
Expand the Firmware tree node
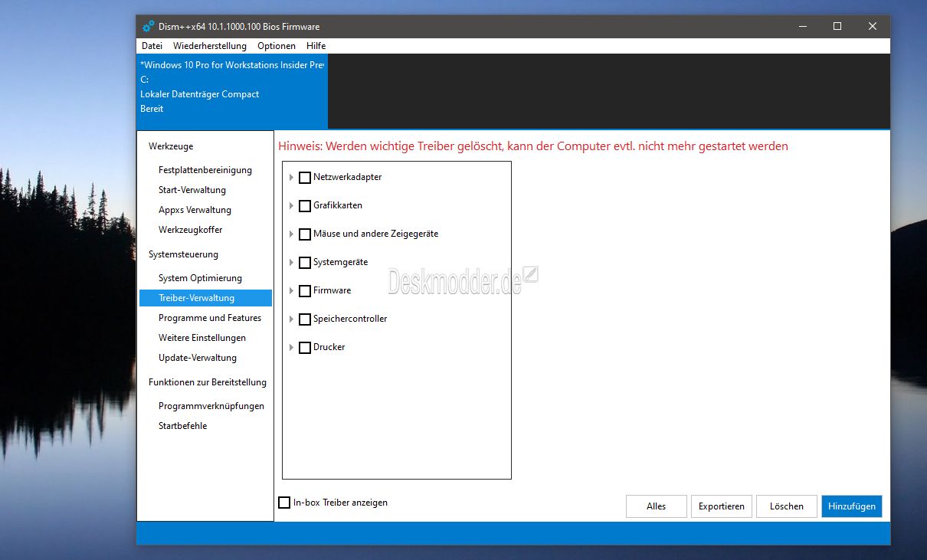tap(291, 291)
